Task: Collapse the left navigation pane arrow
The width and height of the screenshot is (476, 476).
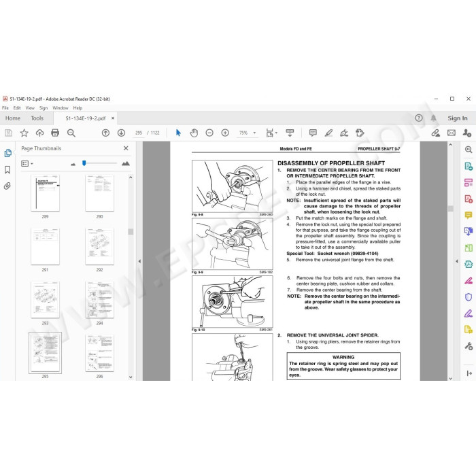Action: click(139, 261)
